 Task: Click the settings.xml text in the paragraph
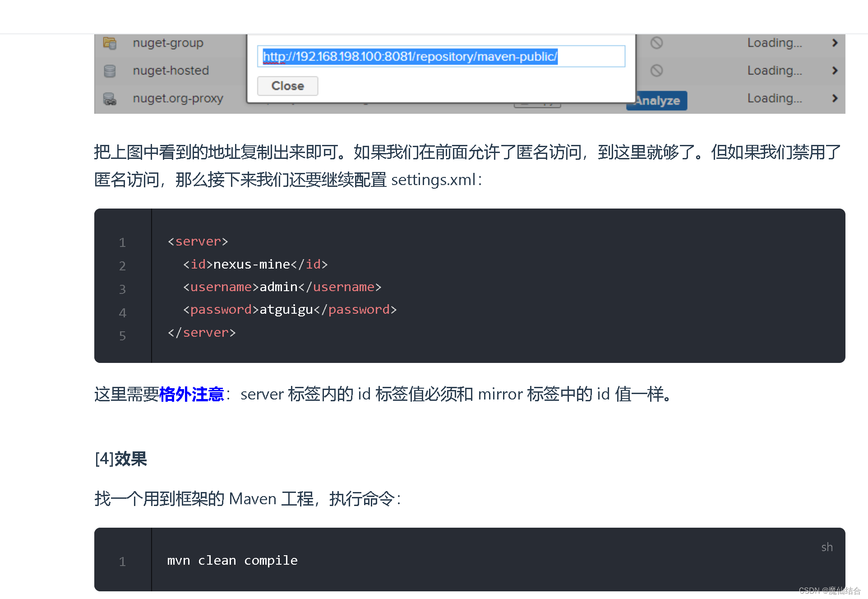click(x=433, y=180)
